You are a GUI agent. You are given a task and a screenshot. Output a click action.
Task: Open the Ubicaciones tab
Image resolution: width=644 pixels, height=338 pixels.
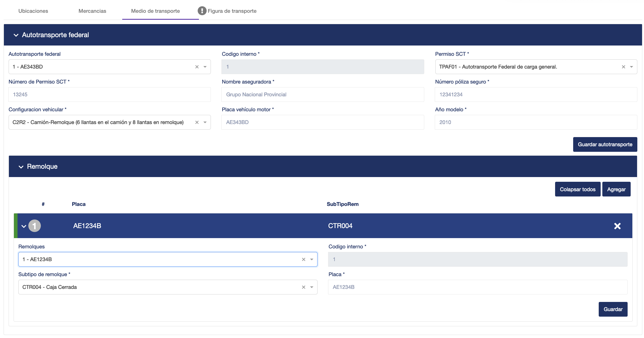tap(33, 11)
